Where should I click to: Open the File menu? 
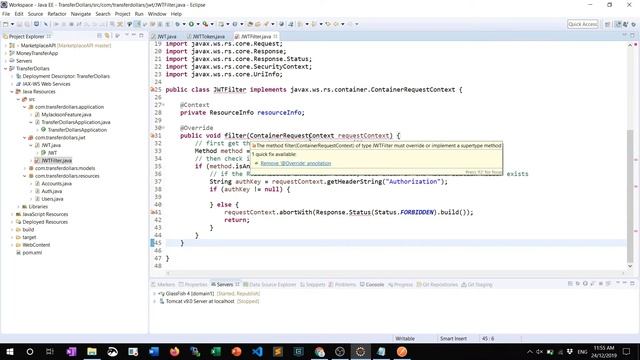coord(6,14)
